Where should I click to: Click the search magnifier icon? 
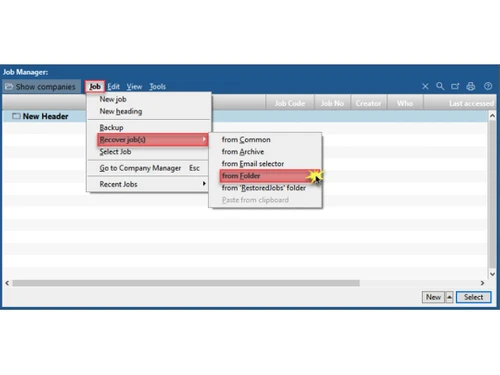pos(440,87)
